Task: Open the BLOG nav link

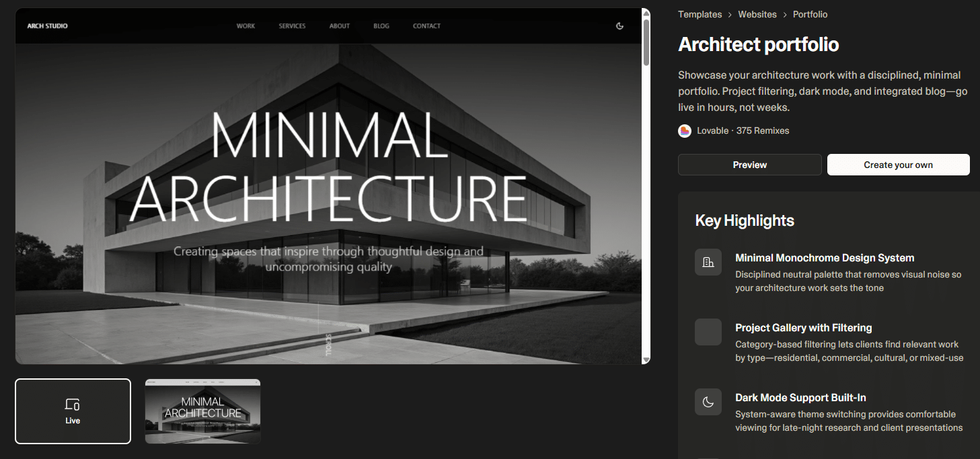Action: (x=381, y=26)
